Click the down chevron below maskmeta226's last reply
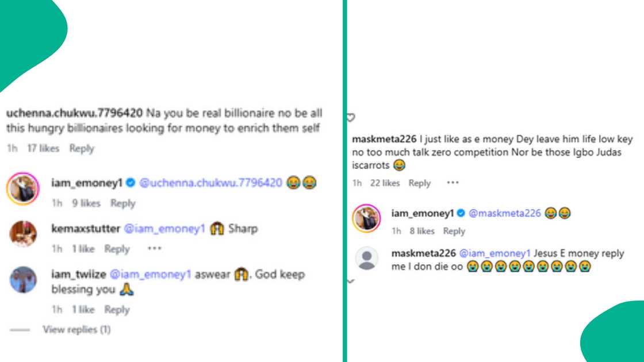 pyautogui.click(x=351, y=282)
